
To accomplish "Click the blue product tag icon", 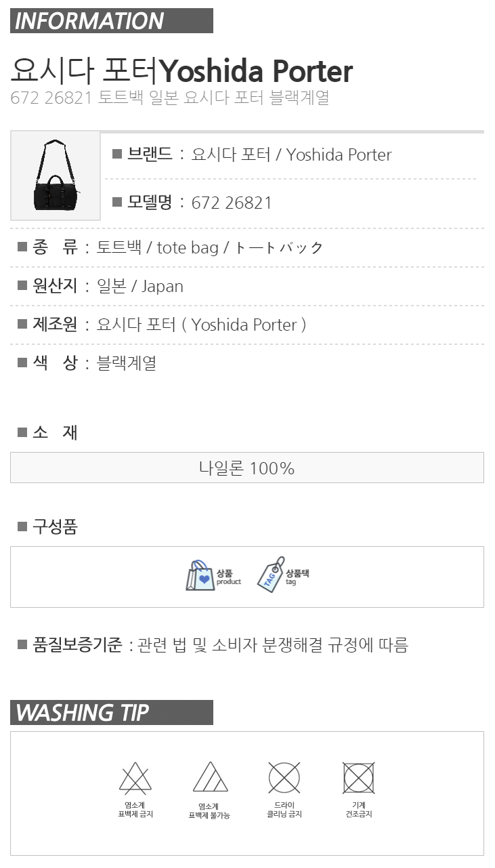I will pyautogui.click(x=271, y=575).
